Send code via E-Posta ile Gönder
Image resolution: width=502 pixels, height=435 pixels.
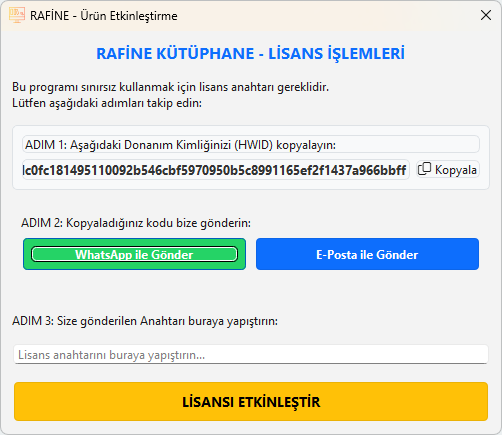coord(367,254)
